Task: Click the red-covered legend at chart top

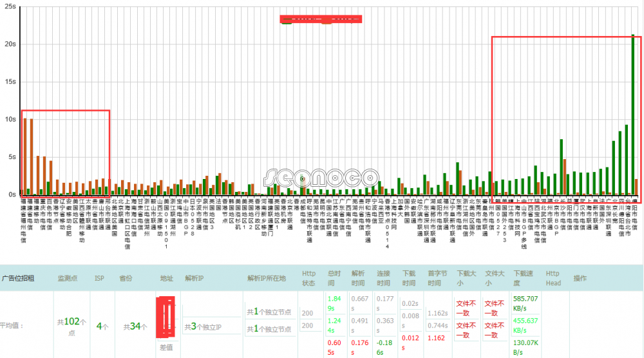Action: (x=321, y=19)
